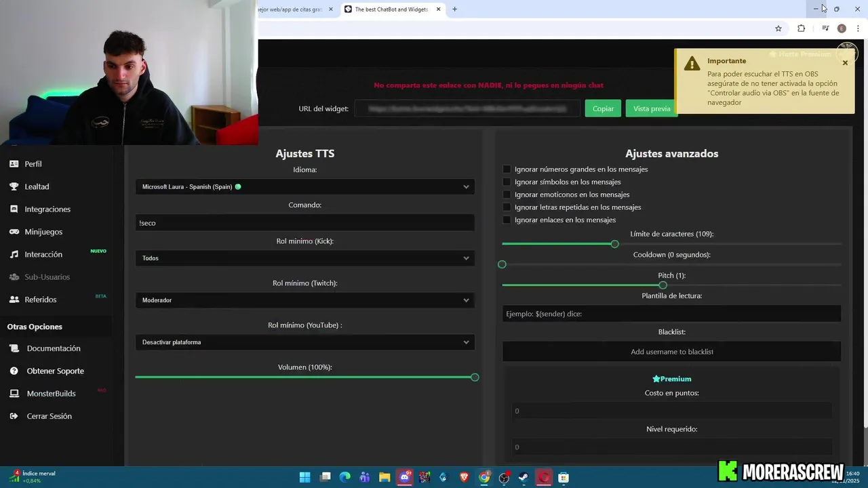This screenshot has width=868, height=488.
Task: Click the Interacción music note icon
Action: point(14,254)
